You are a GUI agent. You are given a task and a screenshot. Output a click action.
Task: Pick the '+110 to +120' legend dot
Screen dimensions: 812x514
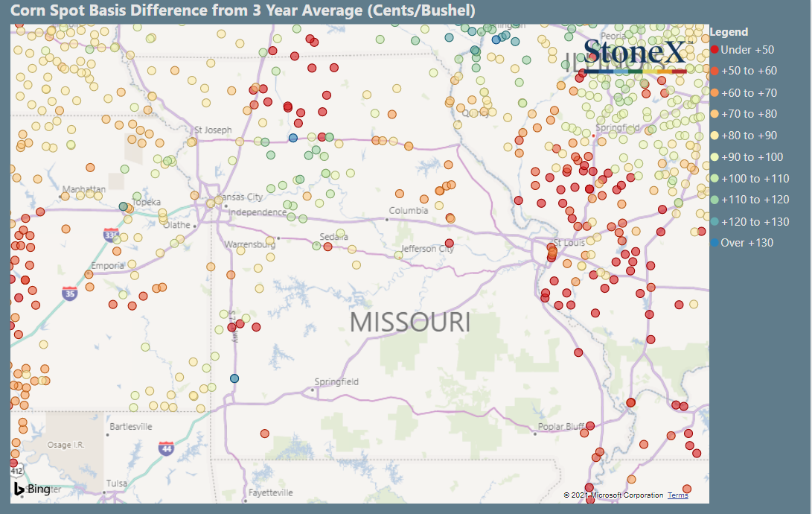click(715, 200)
